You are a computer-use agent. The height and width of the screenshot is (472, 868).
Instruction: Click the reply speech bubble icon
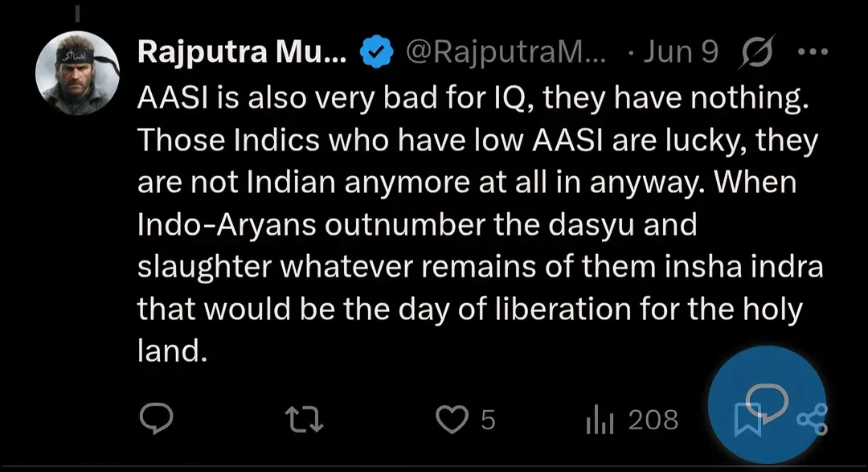(156, 419)
